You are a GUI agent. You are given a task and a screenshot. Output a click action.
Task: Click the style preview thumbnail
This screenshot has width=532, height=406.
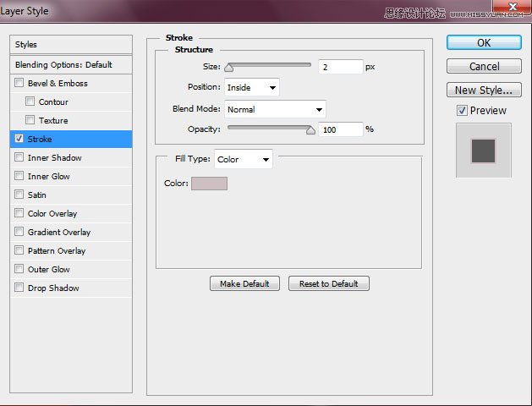point(484,151)
